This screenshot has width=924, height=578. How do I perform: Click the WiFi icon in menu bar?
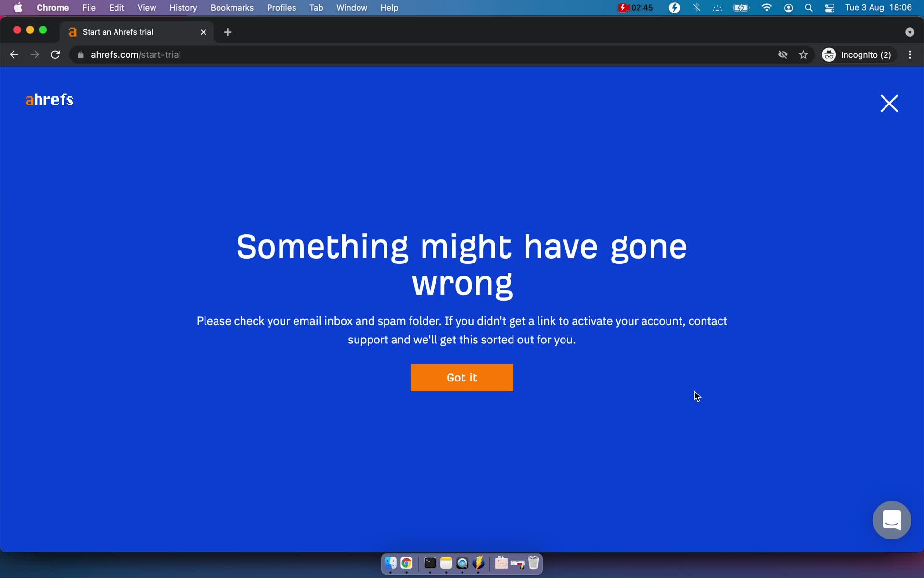coord(766,7)
